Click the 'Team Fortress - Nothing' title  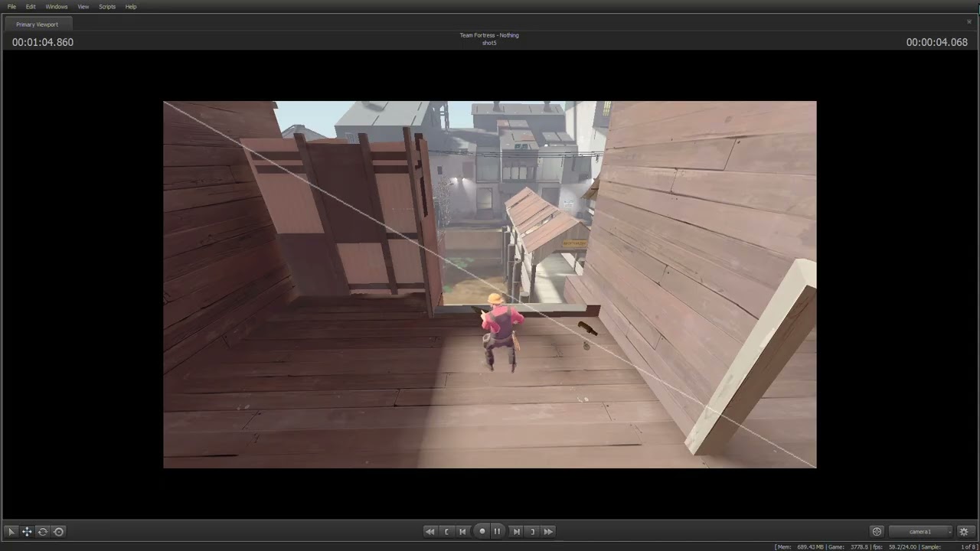coord(489,35)
